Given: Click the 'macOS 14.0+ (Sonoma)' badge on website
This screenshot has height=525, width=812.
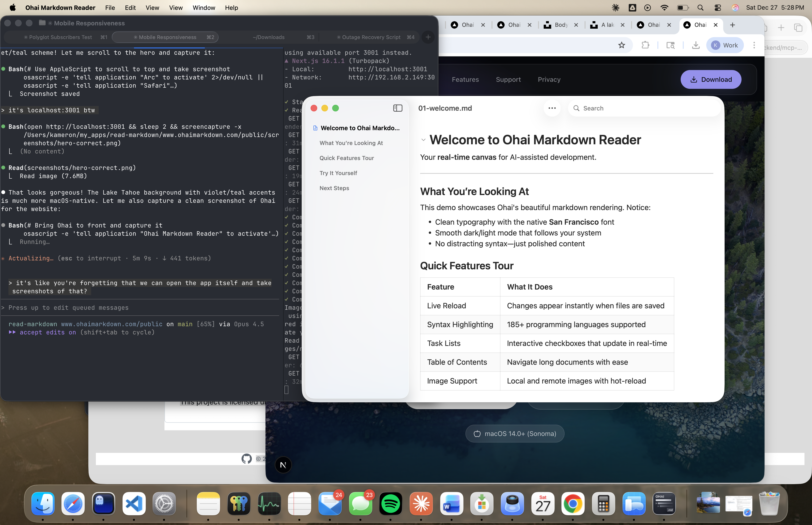Looking at the screenshot, I should [515, 434].
